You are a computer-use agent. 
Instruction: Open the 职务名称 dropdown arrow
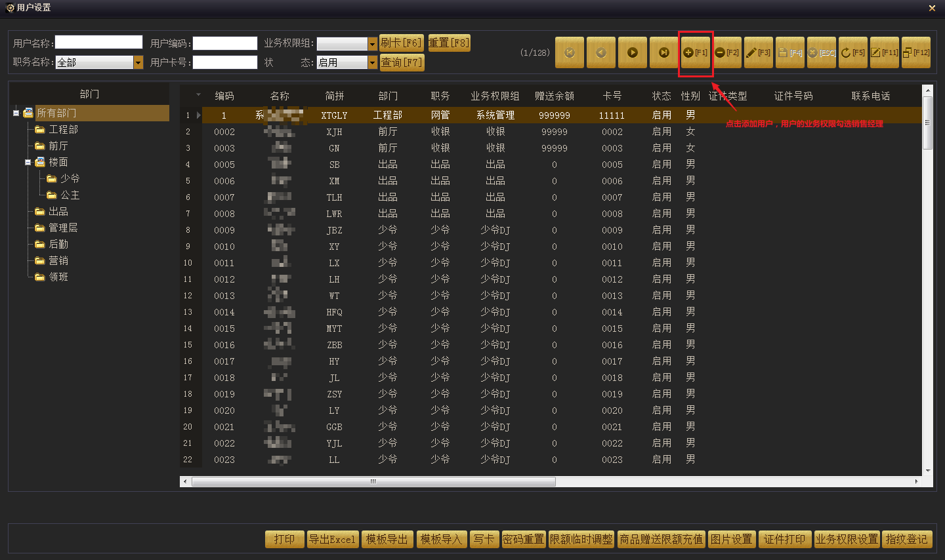tap(138, 62)
